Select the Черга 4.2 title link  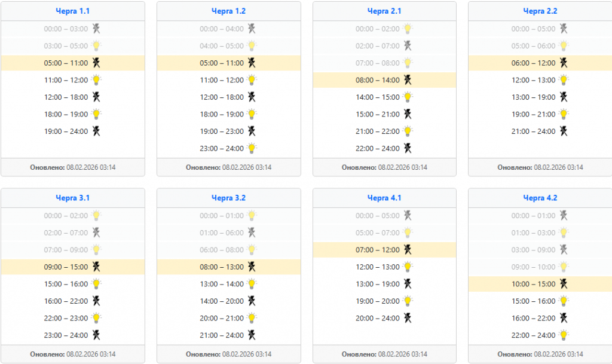(540, 198)
